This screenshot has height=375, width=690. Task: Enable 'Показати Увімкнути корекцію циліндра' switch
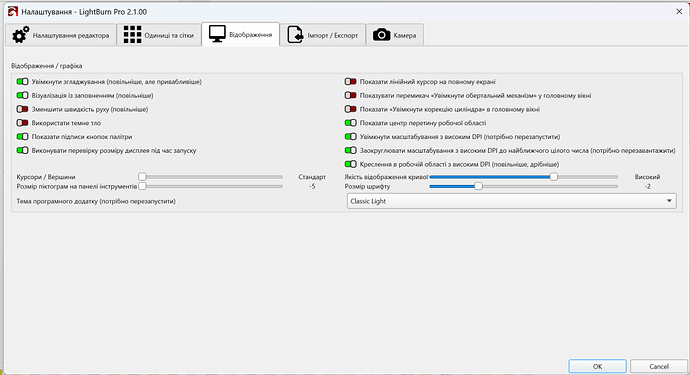[351, 109]
